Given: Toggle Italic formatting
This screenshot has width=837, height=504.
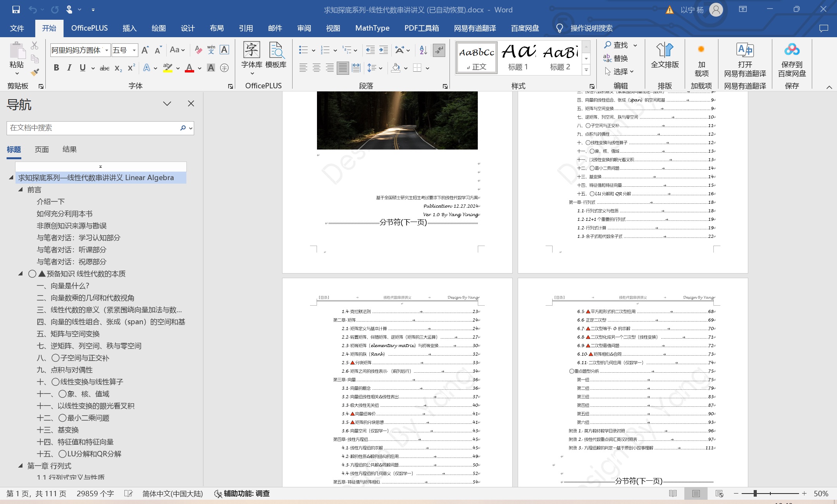Looking at the screenshot, I should click(x=69, y=68).
